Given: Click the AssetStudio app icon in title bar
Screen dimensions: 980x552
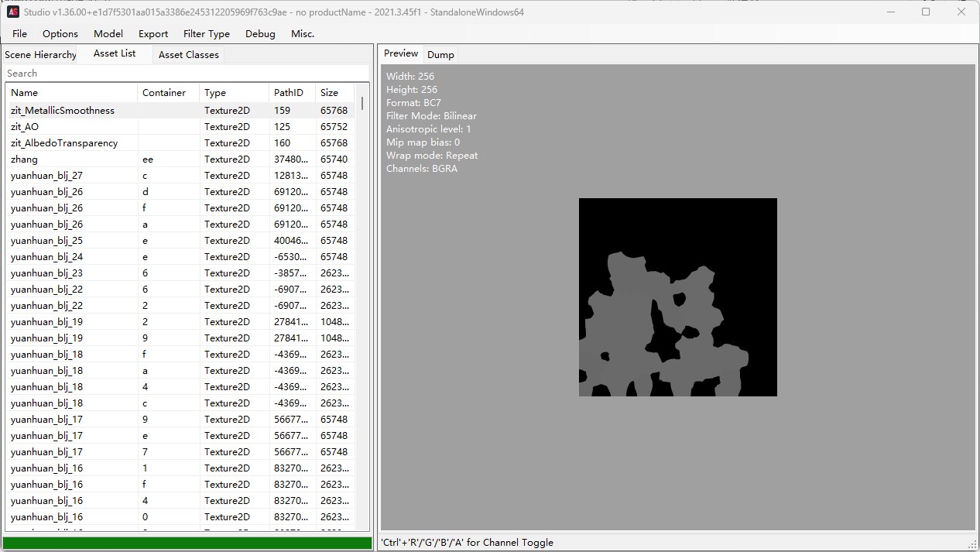Looking at the screenshot, I should (x=14, y=12).
